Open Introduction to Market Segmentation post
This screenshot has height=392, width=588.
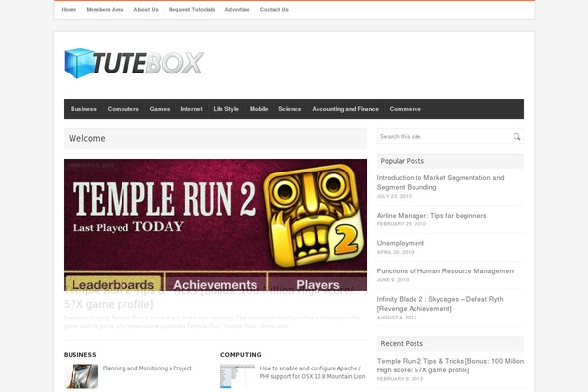coord(440,182)
